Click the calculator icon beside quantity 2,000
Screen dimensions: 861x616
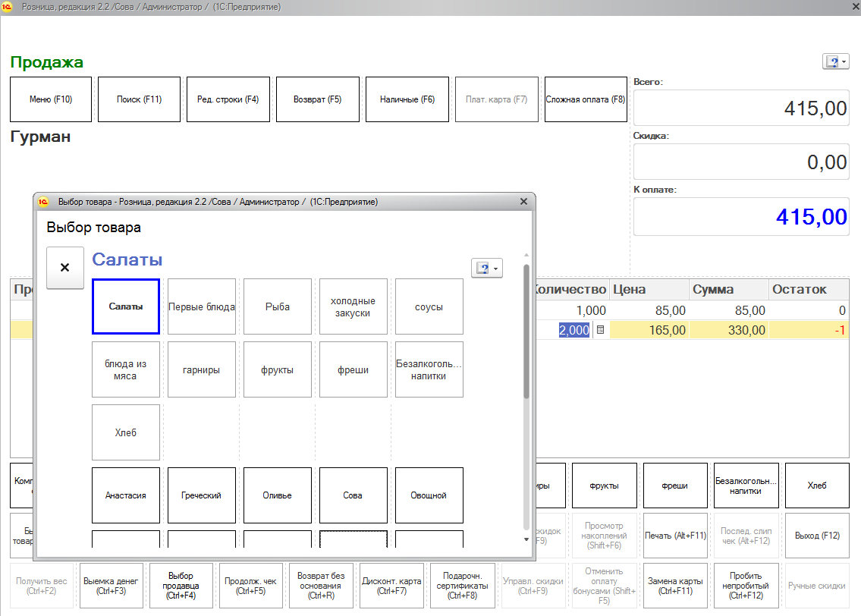[600, 330]
